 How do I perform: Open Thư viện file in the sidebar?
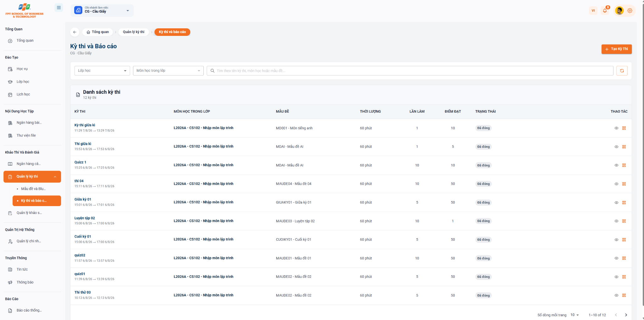32,136
